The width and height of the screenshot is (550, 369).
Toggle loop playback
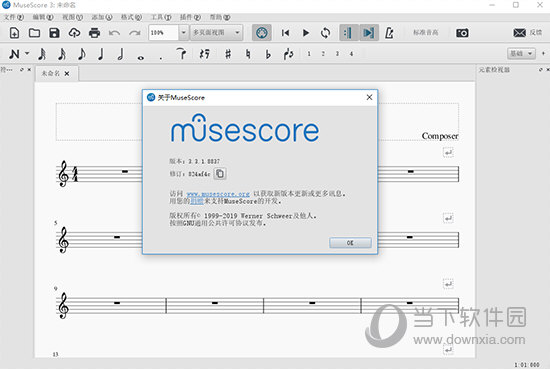[325, 33]
